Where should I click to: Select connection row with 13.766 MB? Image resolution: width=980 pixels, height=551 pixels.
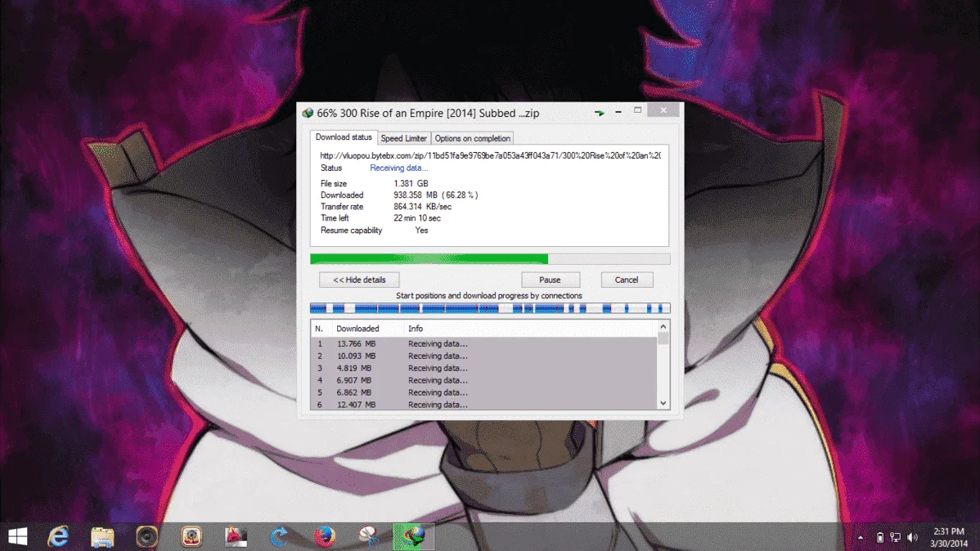click(x=484, y=343)
